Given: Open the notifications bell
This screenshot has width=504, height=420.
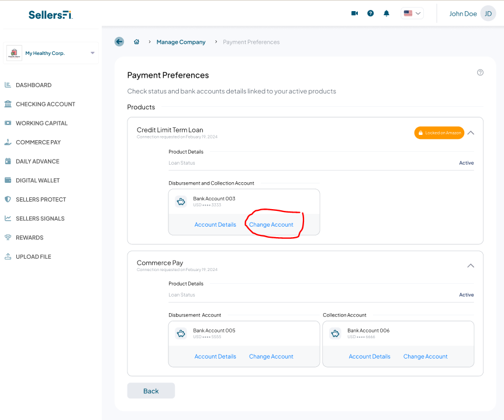Looking at the screenshot, I should coord(386,13).
